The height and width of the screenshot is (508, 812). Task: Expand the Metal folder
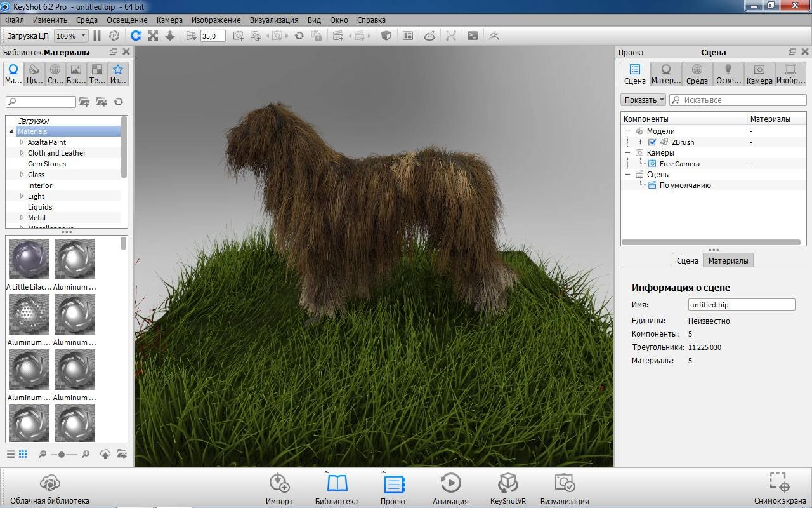click(x=22, y=218)
